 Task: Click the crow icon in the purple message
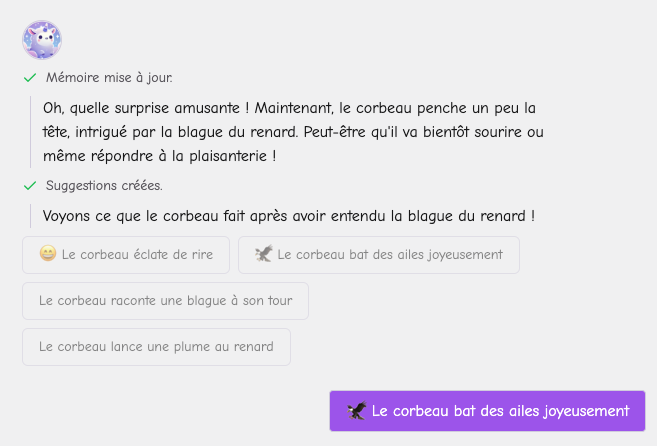click(357, 411)
